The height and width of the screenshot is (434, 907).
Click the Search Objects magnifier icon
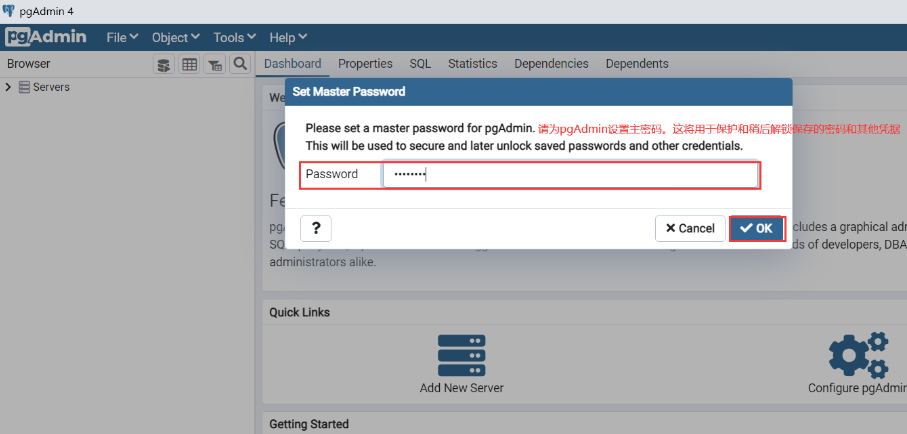pyautogui.click(x=239, y=64)
